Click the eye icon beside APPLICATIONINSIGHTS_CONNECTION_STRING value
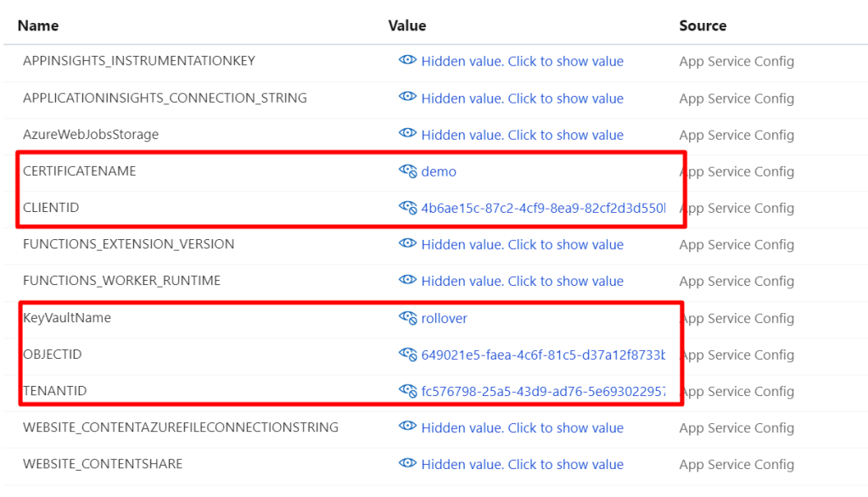Viewport: 868px width, 497px height. [407, 98]
